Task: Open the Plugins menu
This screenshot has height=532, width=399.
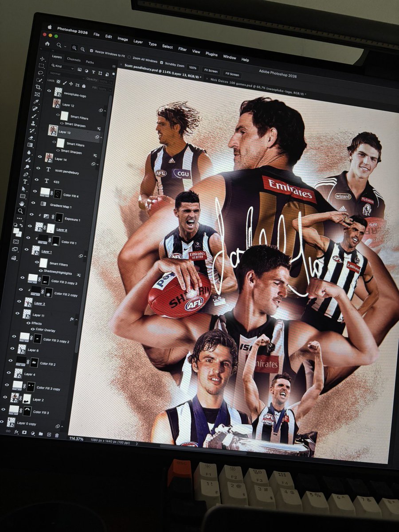Action: pos(211,54)
